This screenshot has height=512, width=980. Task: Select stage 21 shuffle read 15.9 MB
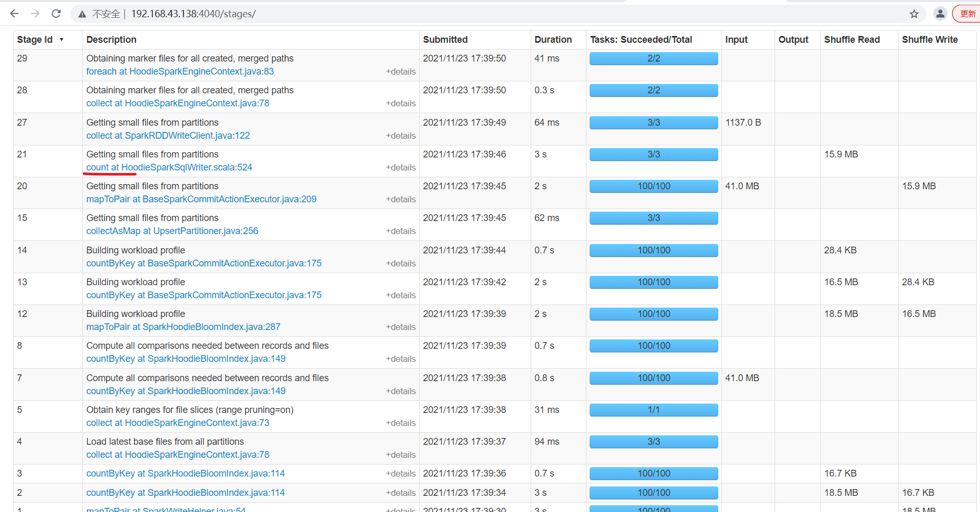point(841,154)
